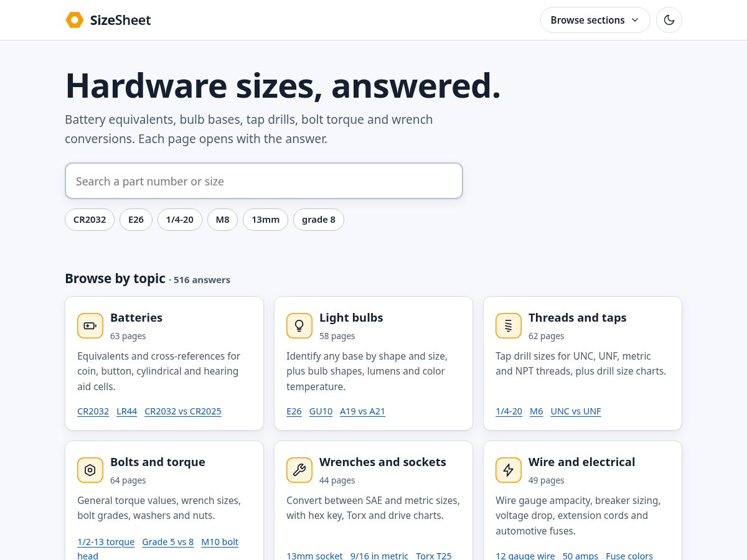Follow the Grade 5 vs 8 link
Image resolution: width=747 pixels, height=560 pixels.
[168, 542]
